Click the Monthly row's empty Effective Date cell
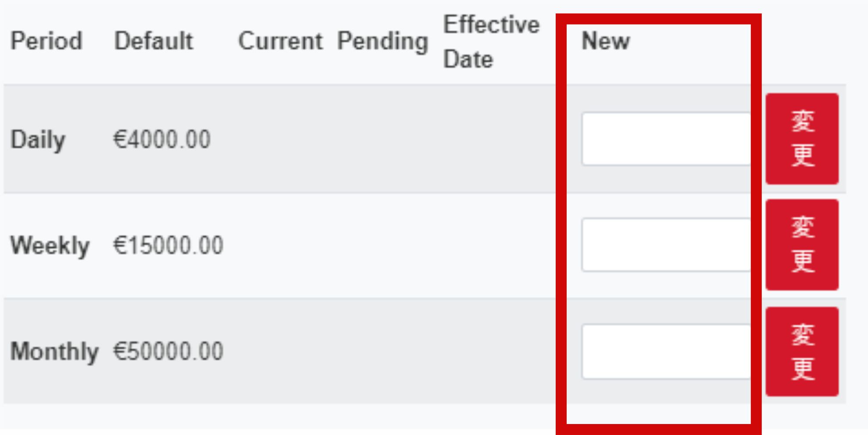 [491, 352]
